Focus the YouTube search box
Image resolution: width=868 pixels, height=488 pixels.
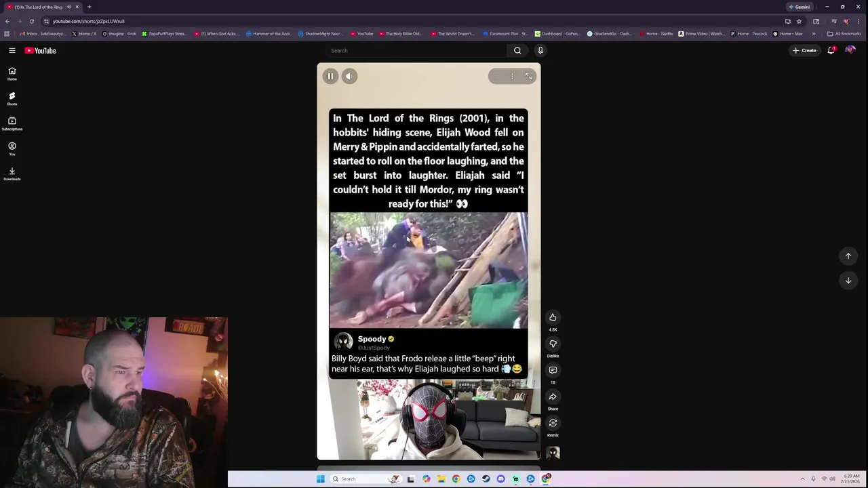tap(416, 50)
